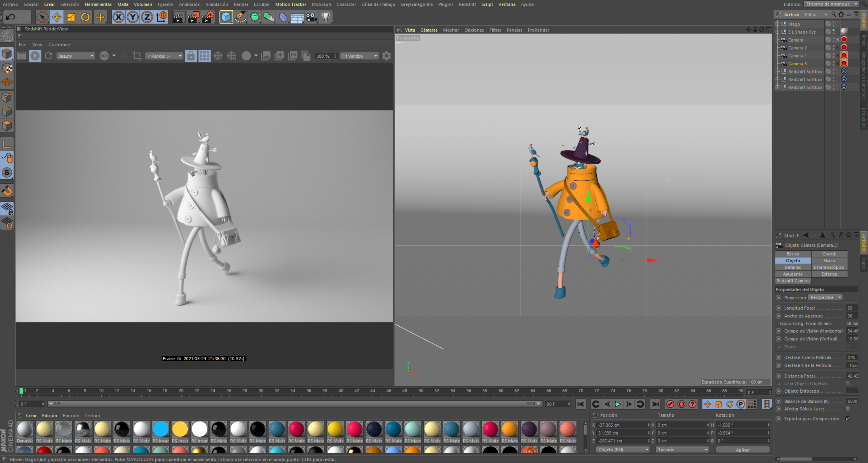Play the animation forward
Viewport: 868px width, 463px height.
click(x=618, y=404)
